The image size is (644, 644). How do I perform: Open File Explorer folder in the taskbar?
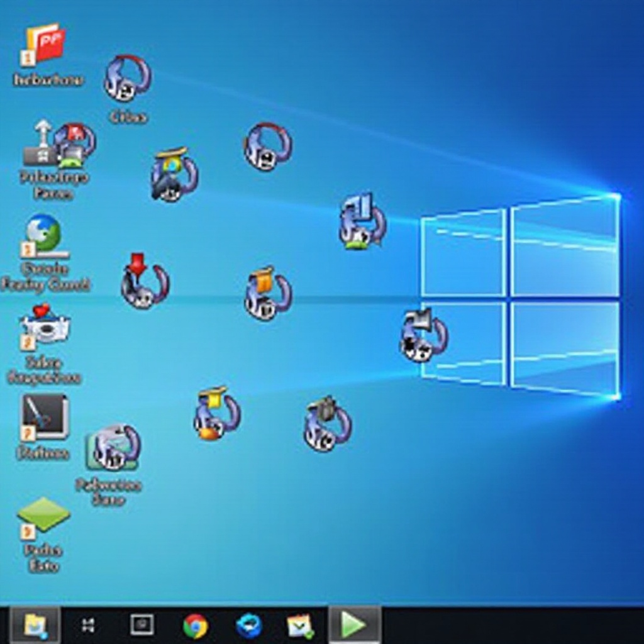point(35,625)
